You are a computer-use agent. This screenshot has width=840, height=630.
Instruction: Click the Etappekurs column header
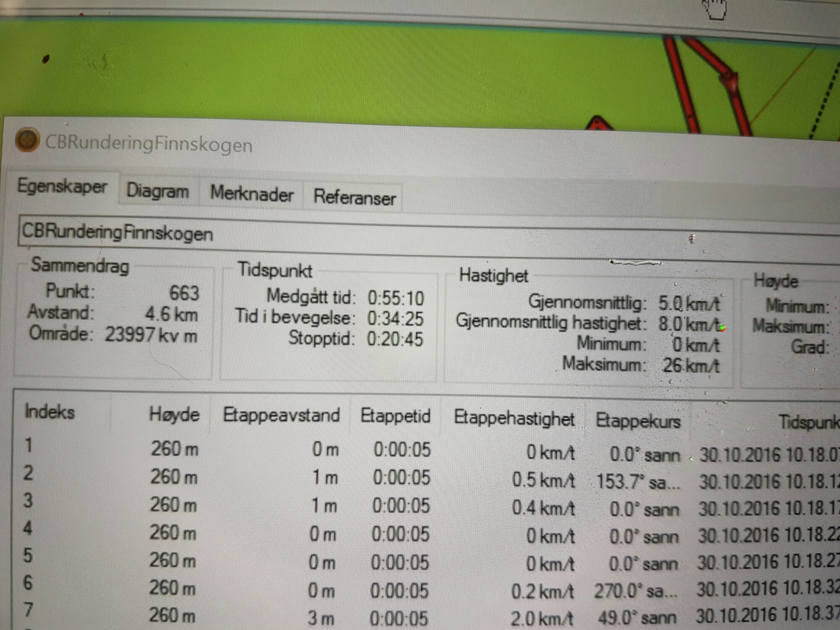[638, 420]
